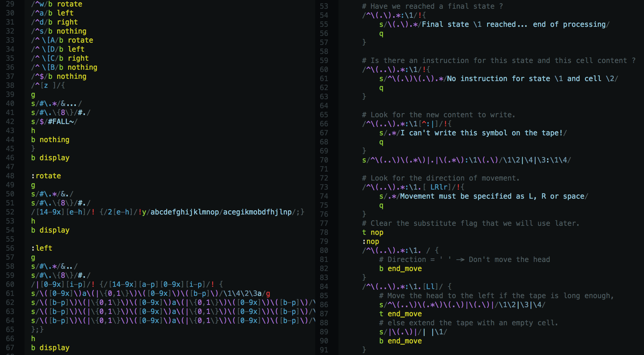This screenshot has width=644, height=355.
Task: Click line number 84 in right gutter
Action: tap(324, 287)
